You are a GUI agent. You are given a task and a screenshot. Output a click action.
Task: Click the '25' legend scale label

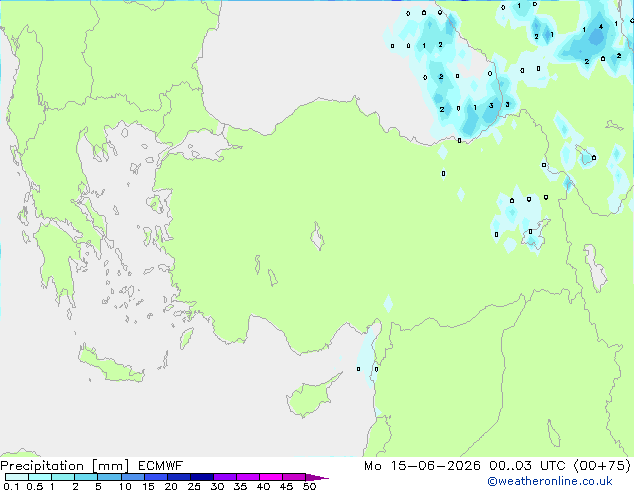click(x=194, y=486)
